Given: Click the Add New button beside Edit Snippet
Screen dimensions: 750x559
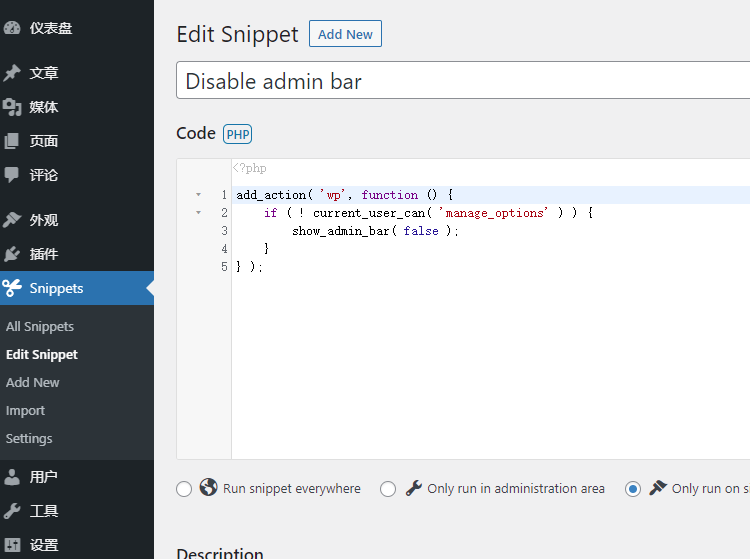Looking at the screenshot, I should 345,34.
